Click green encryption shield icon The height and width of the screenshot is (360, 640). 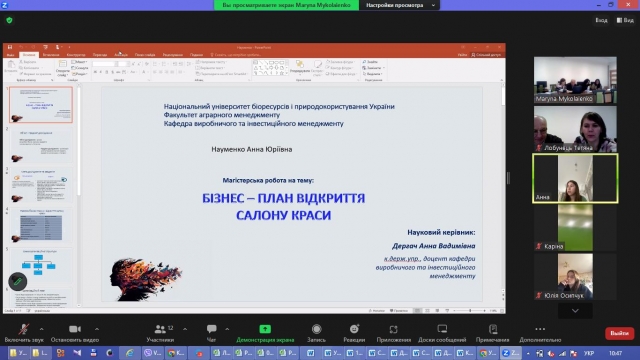pyautogui.click(x=9, y=20)
